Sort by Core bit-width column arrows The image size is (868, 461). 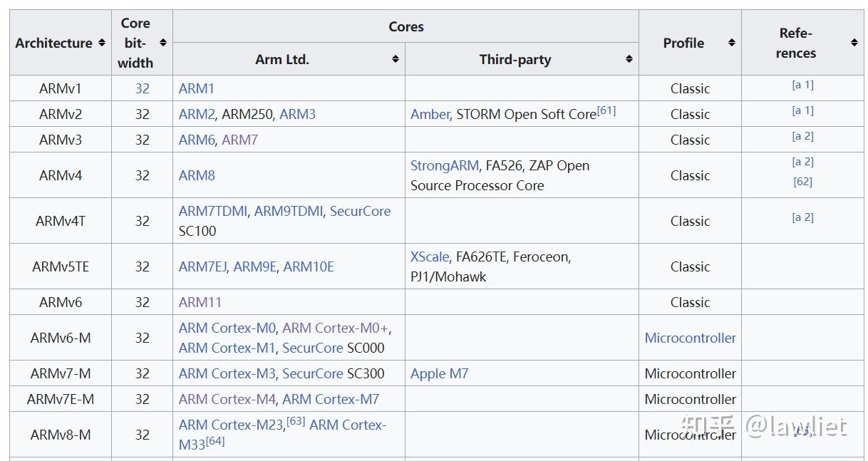pos(163,43)
